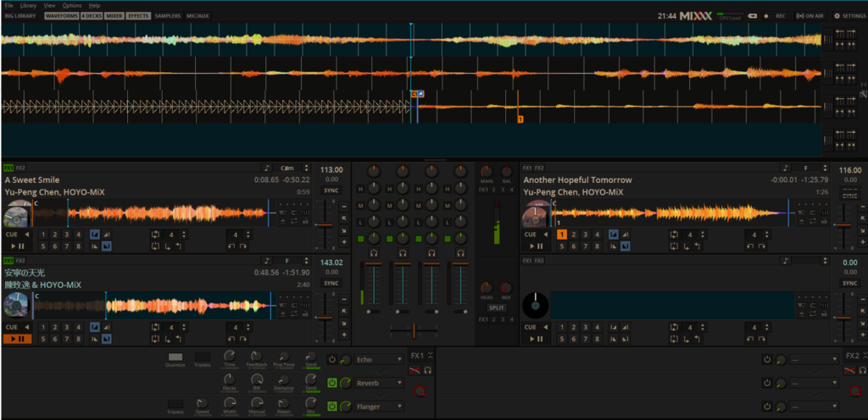This screenshot has width=868, height=420.
Task: Set hotcue 3 on the 安寧の天光 deck
Action: [x=66, y=327]
